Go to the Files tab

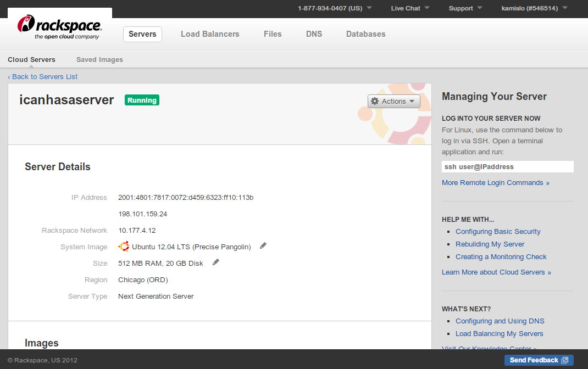(273, 34)
